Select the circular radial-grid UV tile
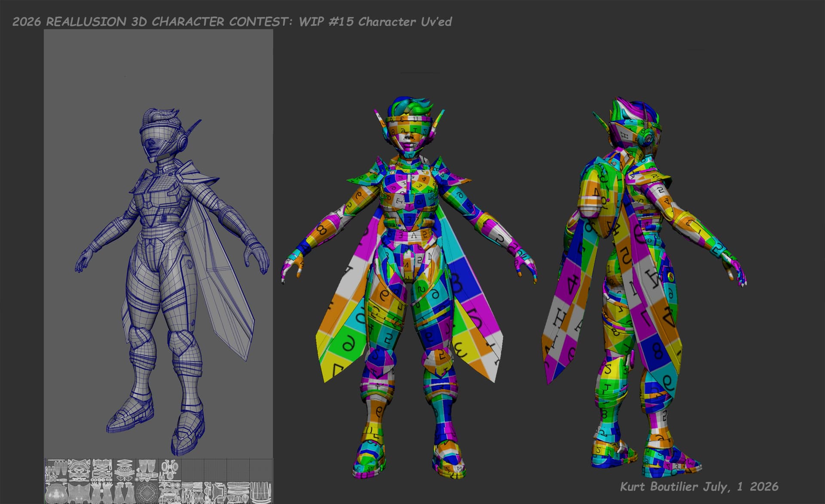This screenshot has height=504, width=825. 147,493
